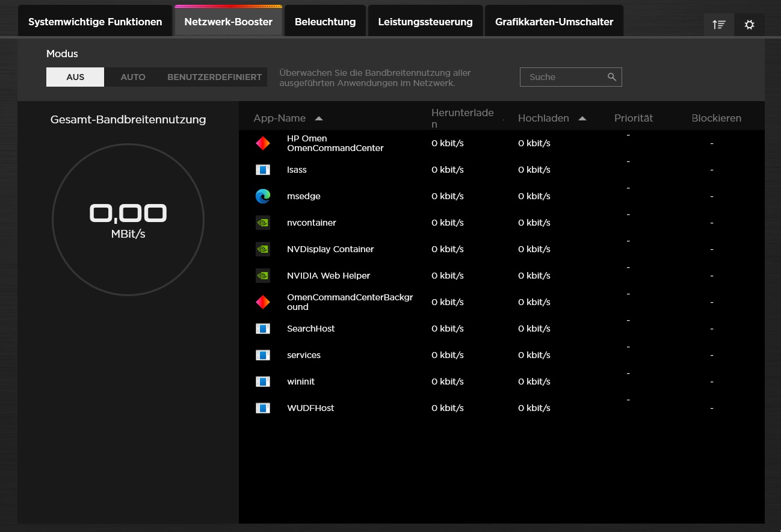The height and width of the screenshot is (532, 781).
Task: Switch mode to AUTO
Action: tap(133, 77)
